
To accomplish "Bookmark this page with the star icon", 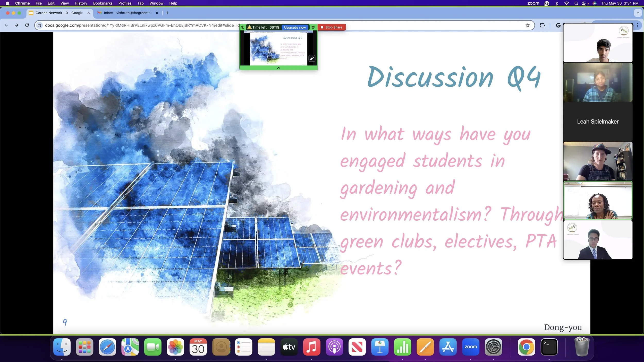I will (528, 25).
